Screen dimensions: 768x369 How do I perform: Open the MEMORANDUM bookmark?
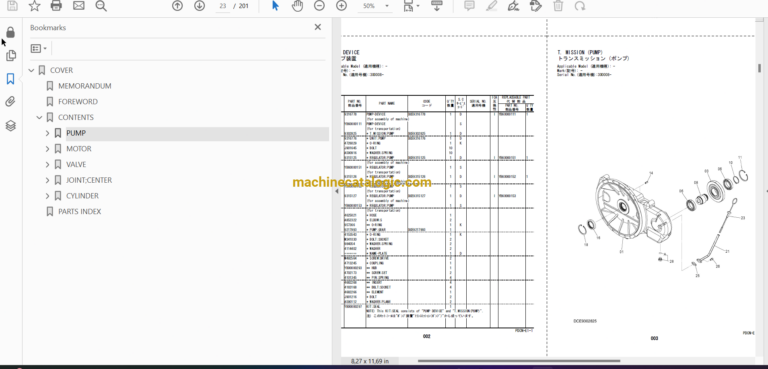(x=85, y=86)
